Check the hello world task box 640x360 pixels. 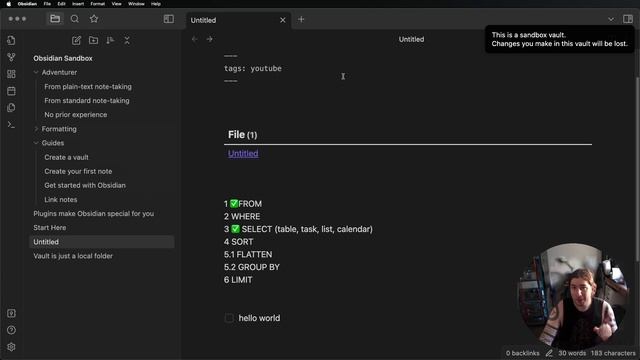pyautogui.click(x=229, y=318)
